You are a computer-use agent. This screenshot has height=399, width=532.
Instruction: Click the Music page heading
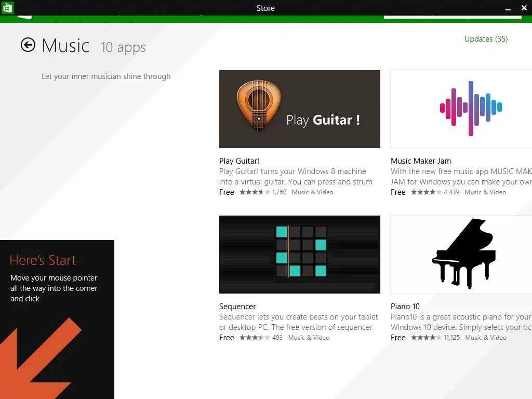tap(66, 46)
